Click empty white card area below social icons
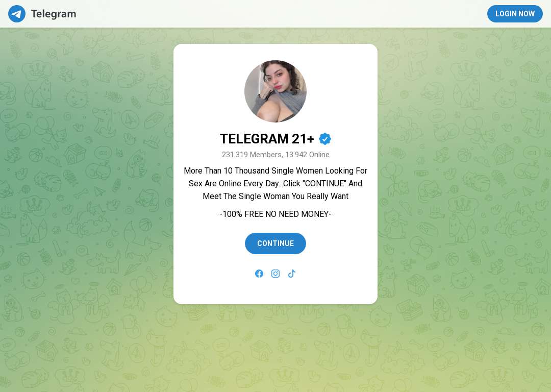 (275, 291)
